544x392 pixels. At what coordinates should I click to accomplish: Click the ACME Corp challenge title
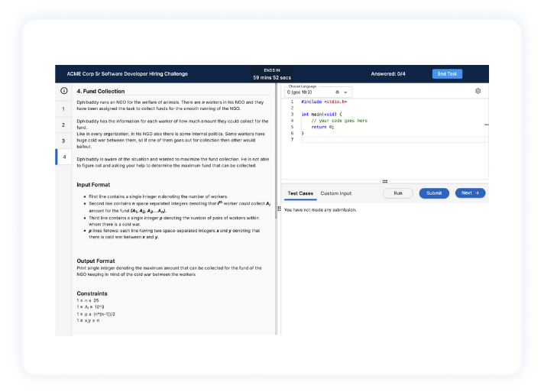(x=128, y=74)
